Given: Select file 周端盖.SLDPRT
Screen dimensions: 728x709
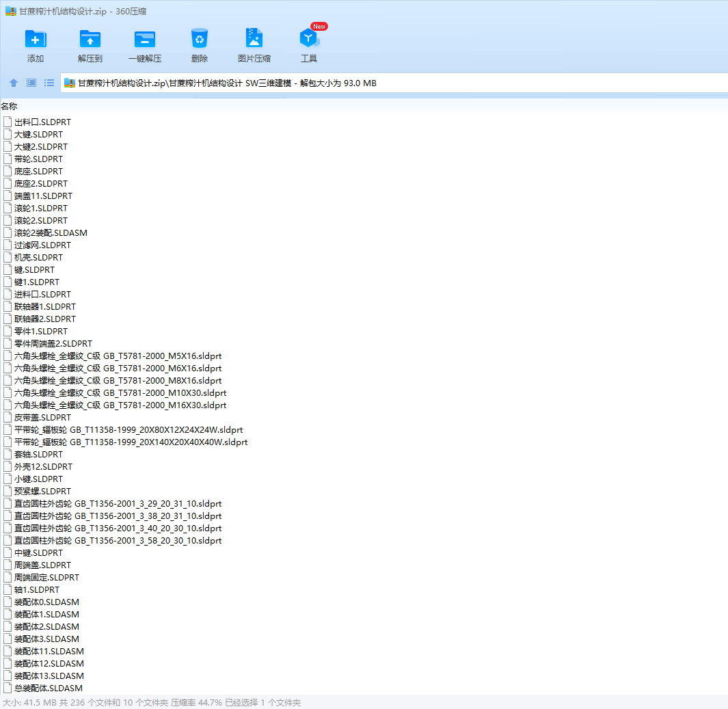Looking at the screenshot, I should tap(42, 565).
